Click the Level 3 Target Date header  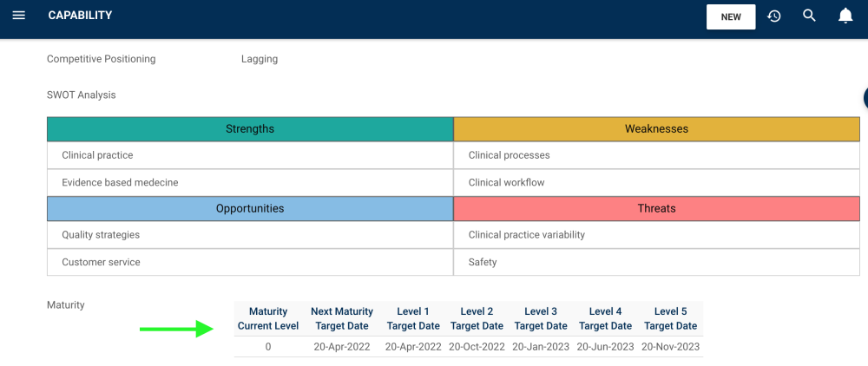[x=541, y=318]
